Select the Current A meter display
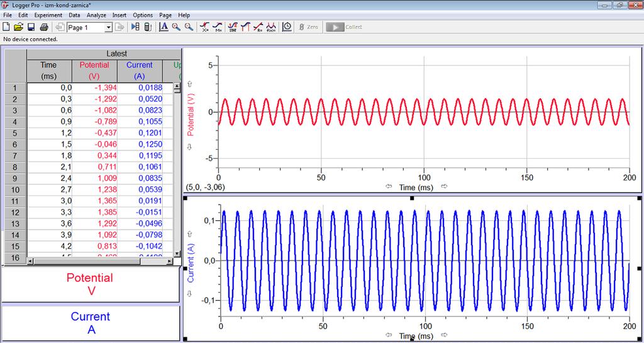 click(x=90, y=323)
